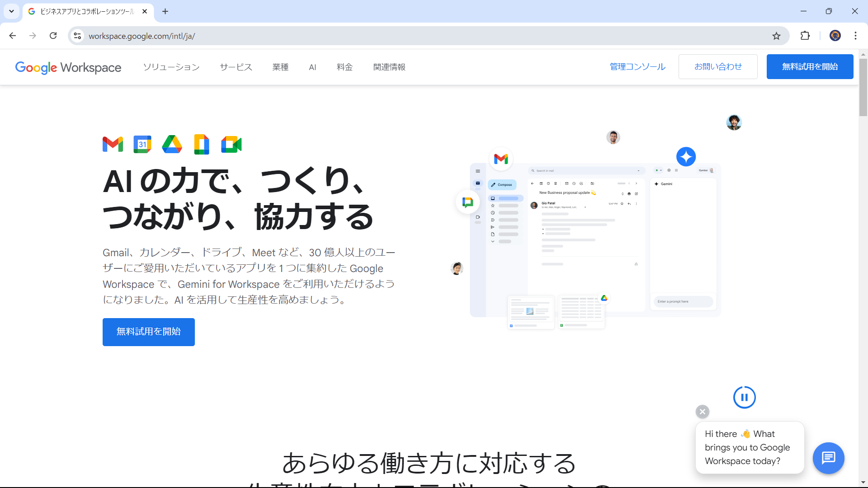Viewport: 868px width, 488px height.
Task: Open the Chrome three-dot menu
Action: 855,36
